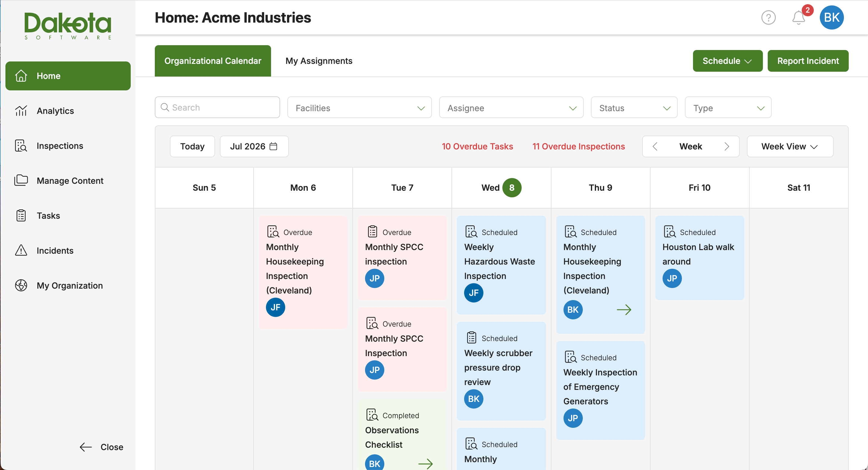868x470 pixels.
Task: Expand the Facilities filter dropdown
Action: [x=359, y=108]
